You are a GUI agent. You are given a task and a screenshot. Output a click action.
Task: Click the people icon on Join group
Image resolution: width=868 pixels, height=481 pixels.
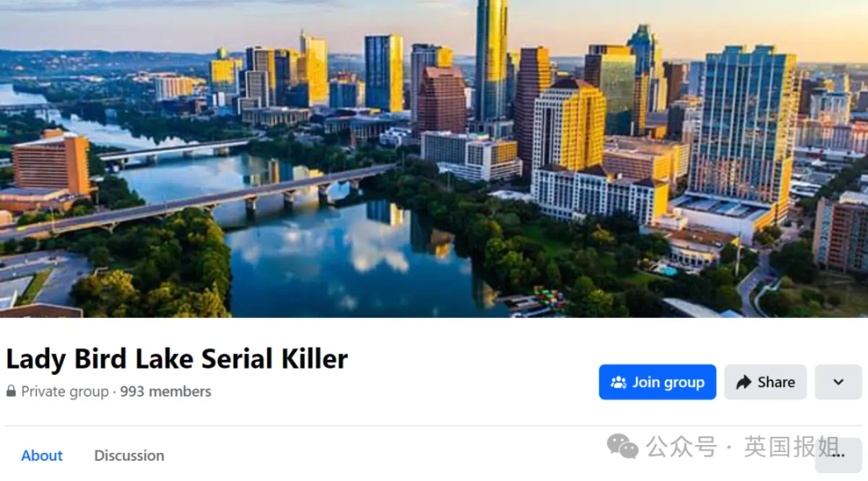618,382
